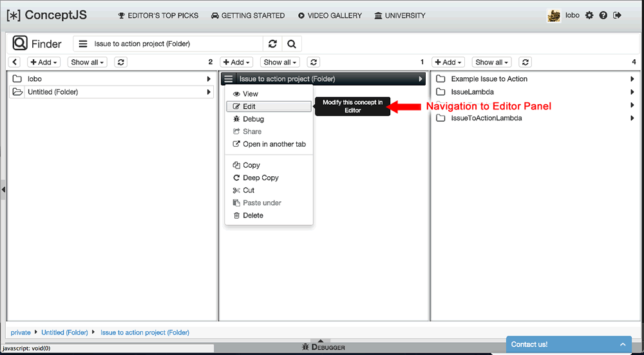Screen dimensions: 644x355
Task: Choose View from the context menu
Action: click(x=269, y=94)
